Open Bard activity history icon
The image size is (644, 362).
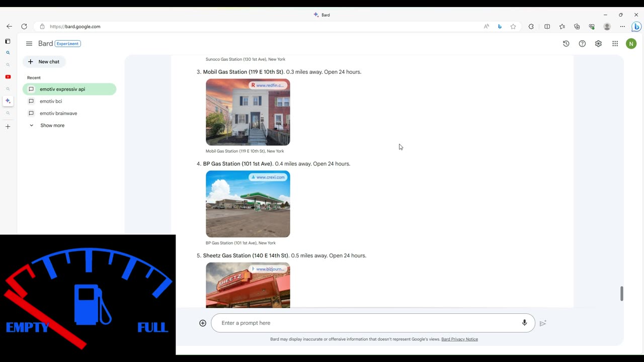[x=566, y=44]
